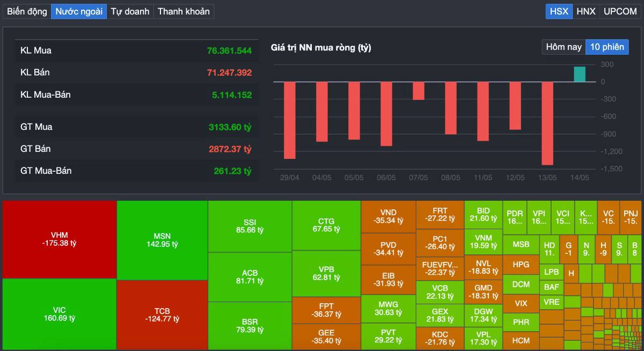This screenshot has width=644, height=351.
Task: Select the BID treemap tile
Action: [483, 215]
